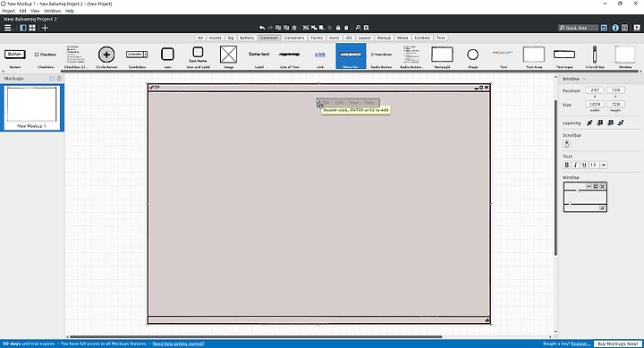The height and width of the screenshot is (348, 644).
Task: Toggle the property inspector info icon
Action: tap(615, 28)
